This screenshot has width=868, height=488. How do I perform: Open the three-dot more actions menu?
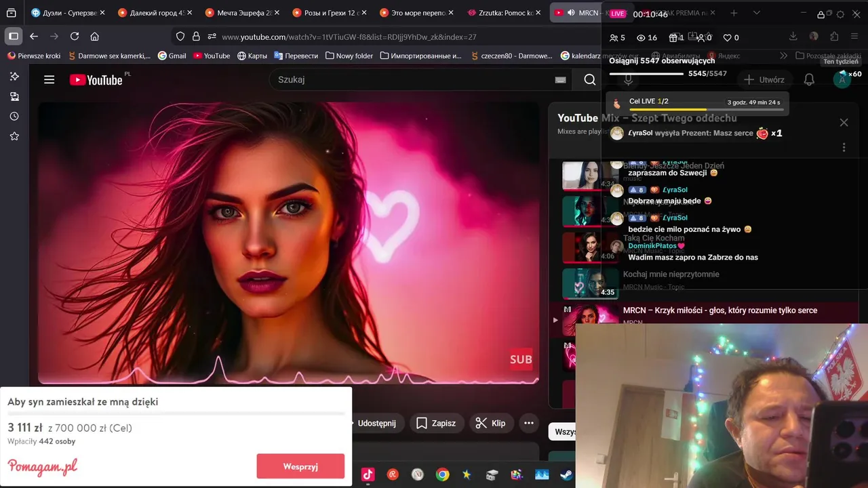tap(529, 423)
